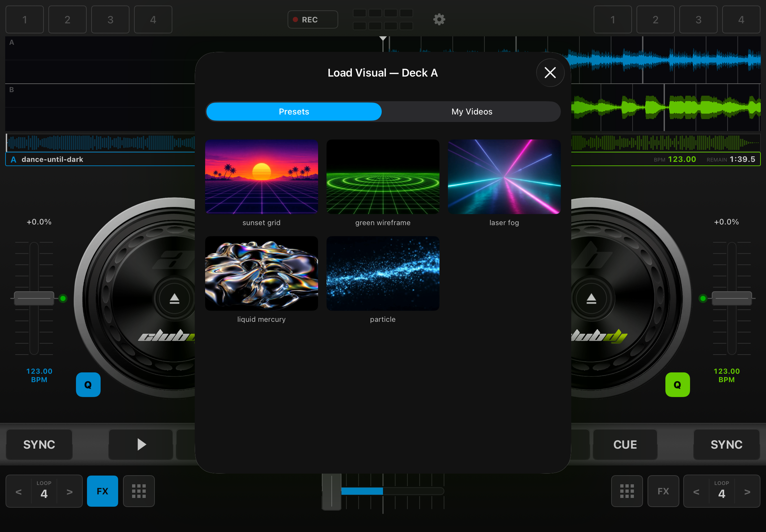Play the left deck track
The height and width of the screenshot is (532, 766).
pyautogui.click(x=141, y=444)
